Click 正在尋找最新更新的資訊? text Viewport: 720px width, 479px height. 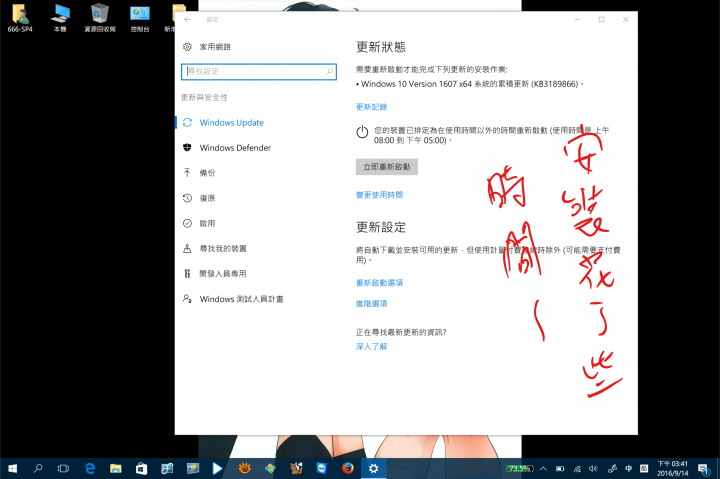click(401, 332)
